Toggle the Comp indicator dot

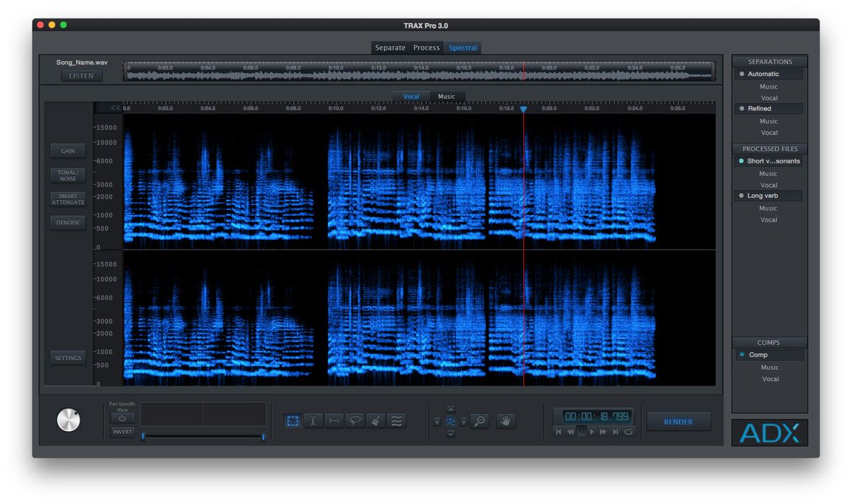[x=742, y=354]
